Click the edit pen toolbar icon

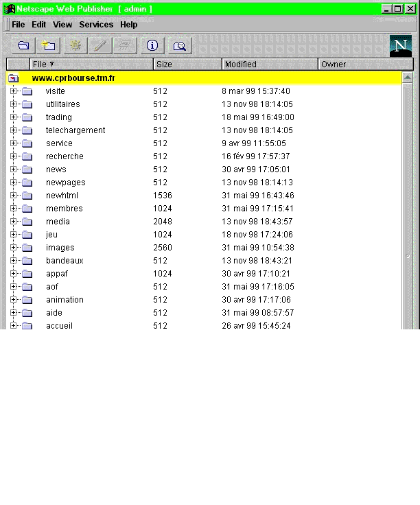pyautogui.click(x=100, y=45)
